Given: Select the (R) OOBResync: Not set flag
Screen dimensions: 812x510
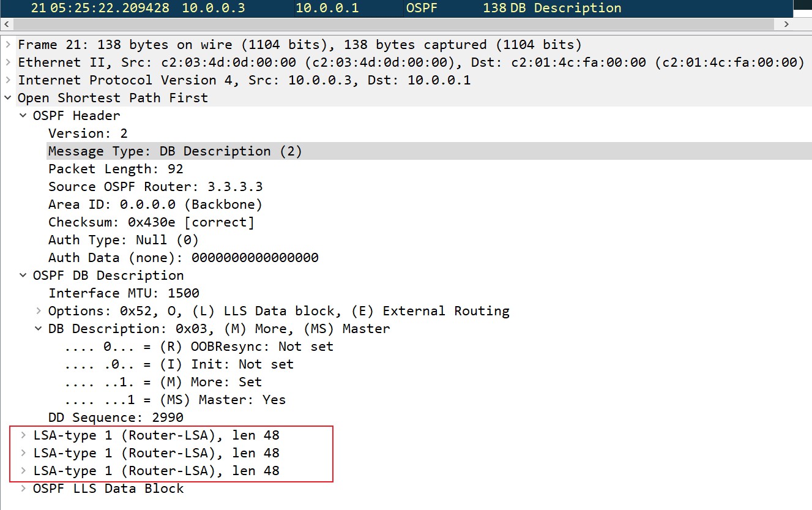Looking at the screenshot, I should tap(199, 347).
